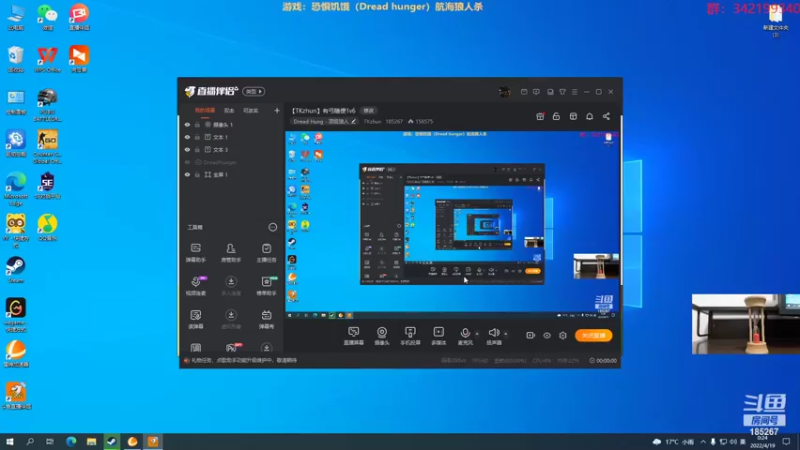Click the webcam overlay in the preview

coord(596,266)
